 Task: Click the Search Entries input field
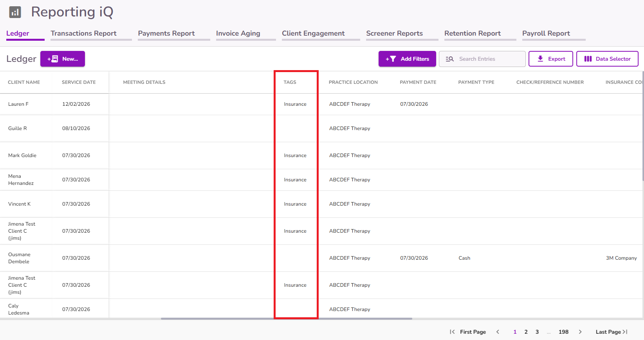pos(482,59)
